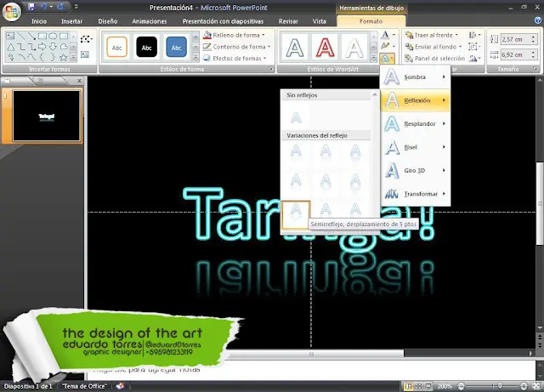Open the Estilos de forma dialog launcher

270,69
